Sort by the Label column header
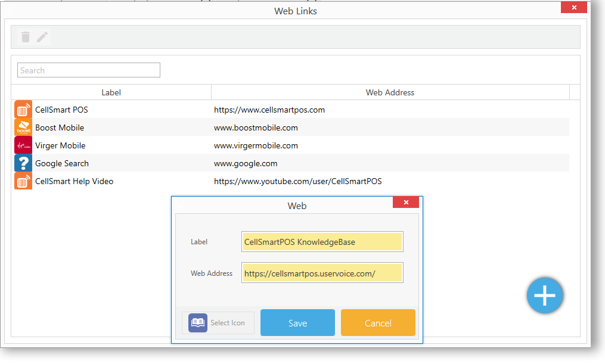 pos(111,92)
